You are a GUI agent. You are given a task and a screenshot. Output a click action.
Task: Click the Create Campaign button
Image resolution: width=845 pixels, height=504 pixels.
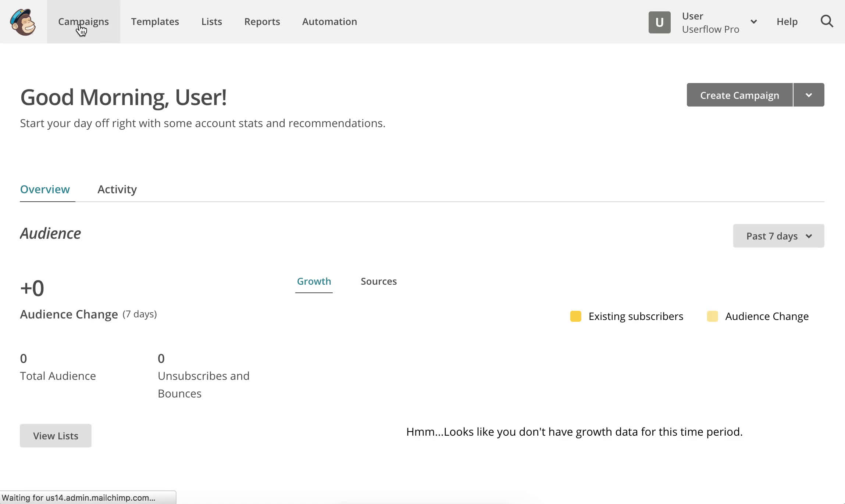pyautogui.click(x=739, y=96)
